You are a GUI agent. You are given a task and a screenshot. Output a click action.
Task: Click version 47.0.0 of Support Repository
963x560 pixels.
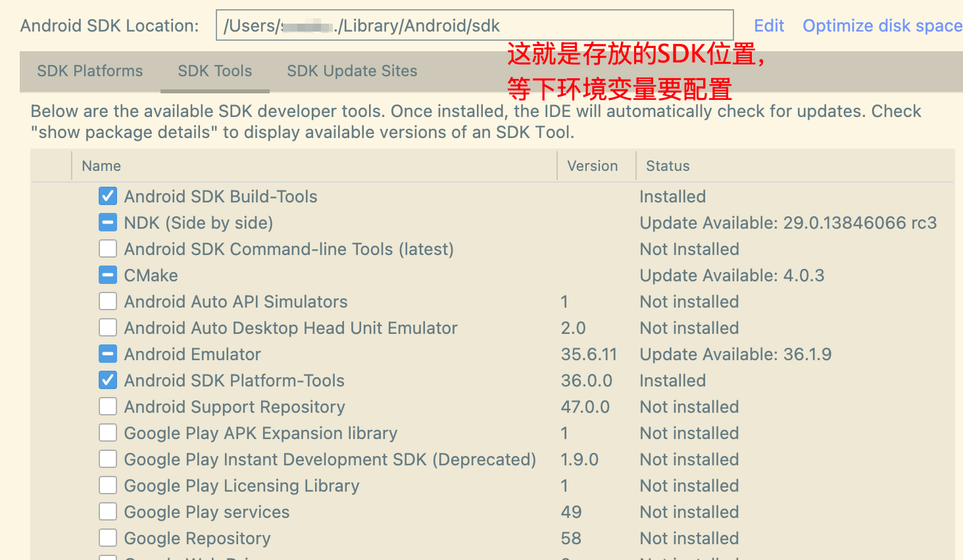(x=585, y=407)
